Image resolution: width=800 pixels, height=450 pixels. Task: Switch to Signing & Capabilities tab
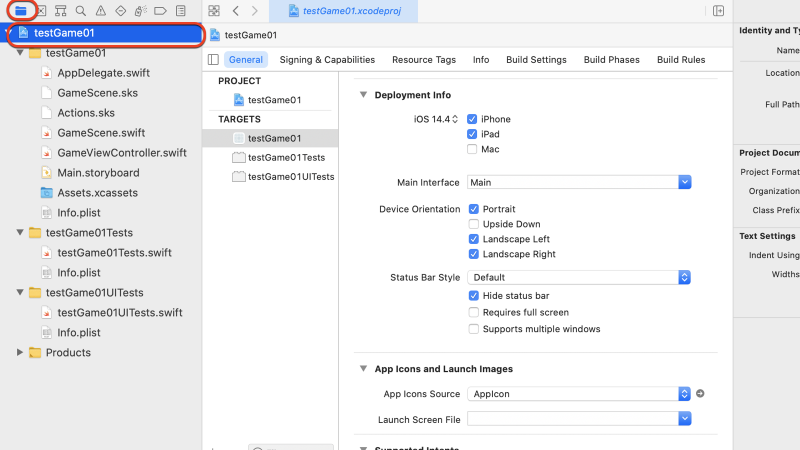point(327,60)
